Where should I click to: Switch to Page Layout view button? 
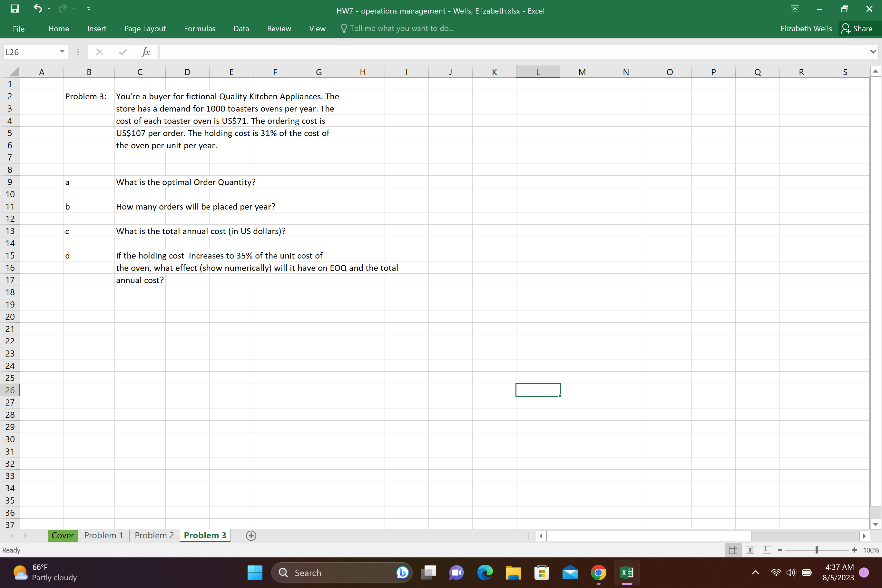click(750, 550)
